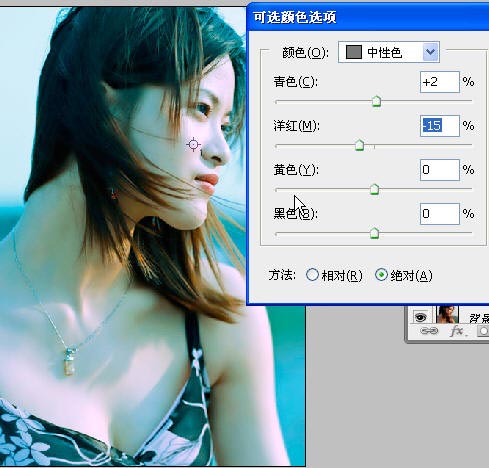This screenshot has width=489, height=468.
Task: Toggle the eye icon of the 背景 layer
Action: 420,316
